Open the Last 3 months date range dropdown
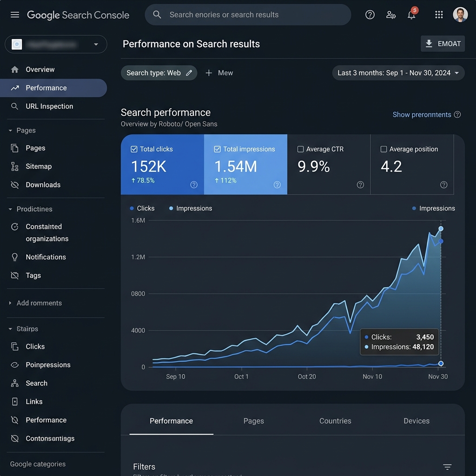Screen dimensions: 476x476 pyautogui.click(x=398, y=73)
